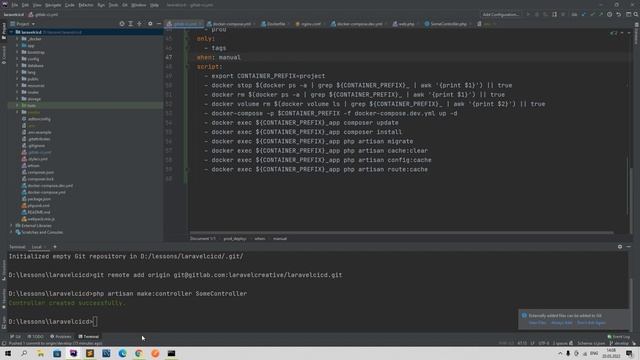Expand the app folder

17,46
